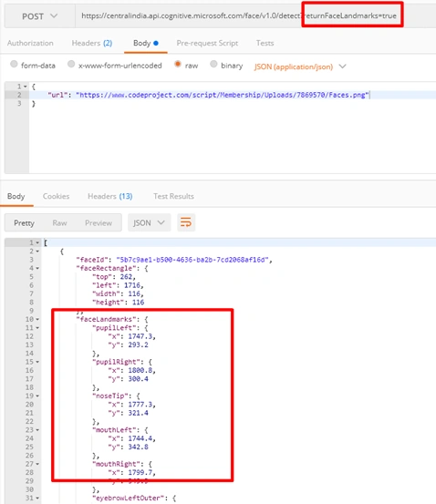Screen dimensions: 436x504
Task: Collapse the noseTip fold arrow on line 19
Action: pyautogui.click(x=37, y=396)
